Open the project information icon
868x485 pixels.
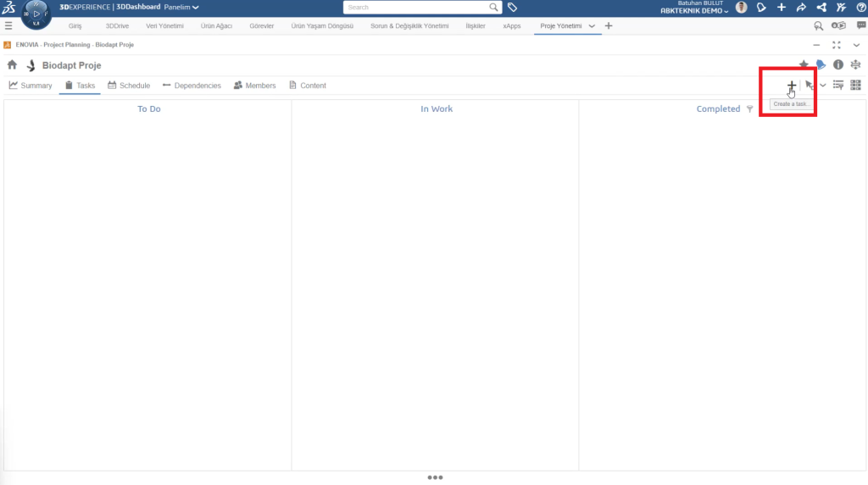point(838,64)
